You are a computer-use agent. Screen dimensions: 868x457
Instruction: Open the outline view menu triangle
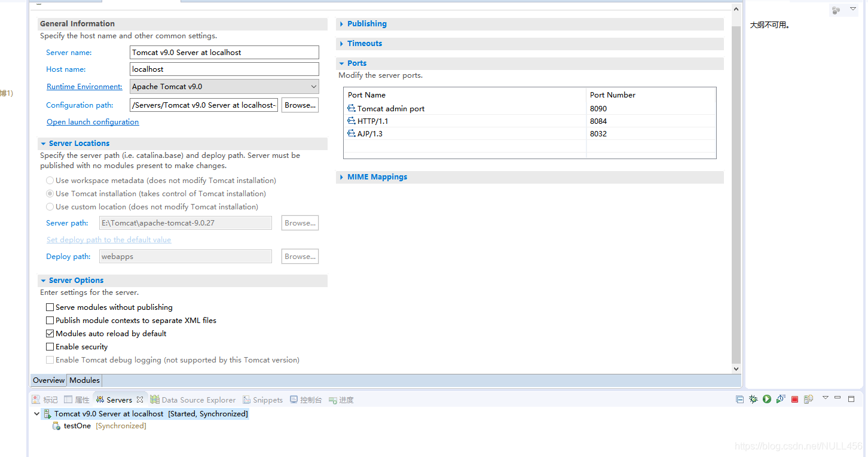(853, 9)
